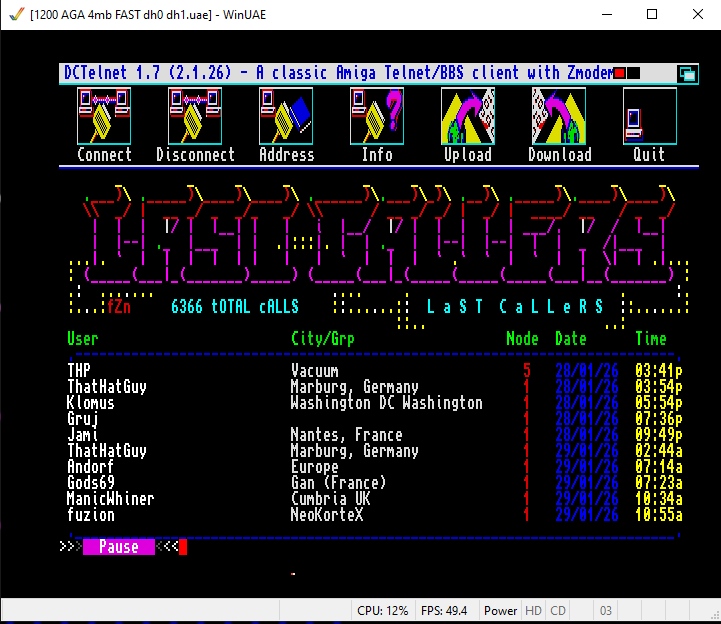Click the Date column header
Image resolution: width=721 pixels, height=624 pixels.
(x=571, y=339)
